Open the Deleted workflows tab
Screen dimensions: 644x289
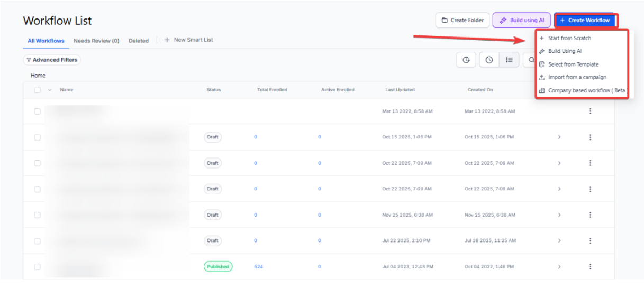click(139, 41)
